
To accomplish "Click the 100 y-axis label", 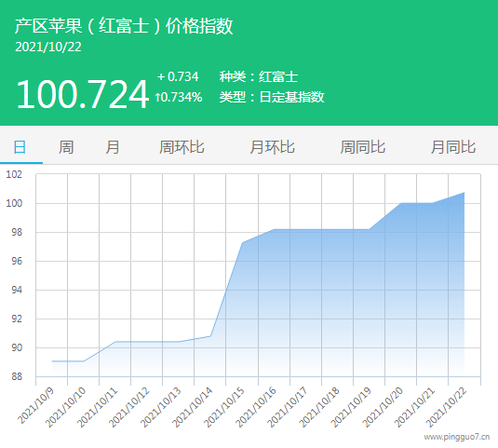I will (x=14, y=203).
